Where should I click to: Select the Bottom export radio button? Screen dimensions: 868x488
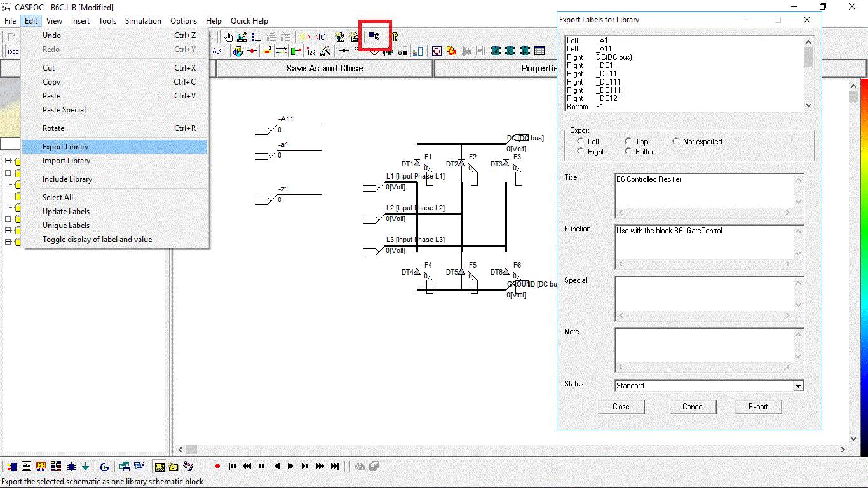pos(628,151)
